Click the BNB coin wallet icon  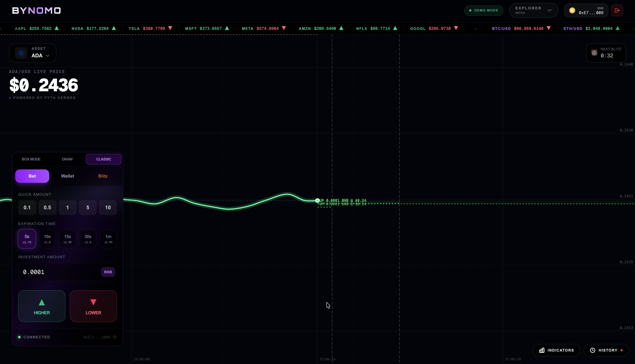(x=572, y=11)
